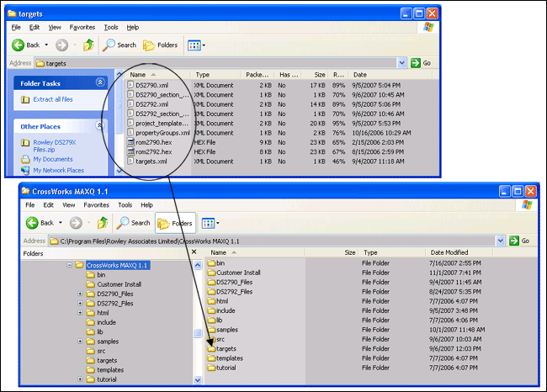This screenshot has width=547, height=392.
Task: Open address dropdown in targets window
Action: tap(402, 63)
